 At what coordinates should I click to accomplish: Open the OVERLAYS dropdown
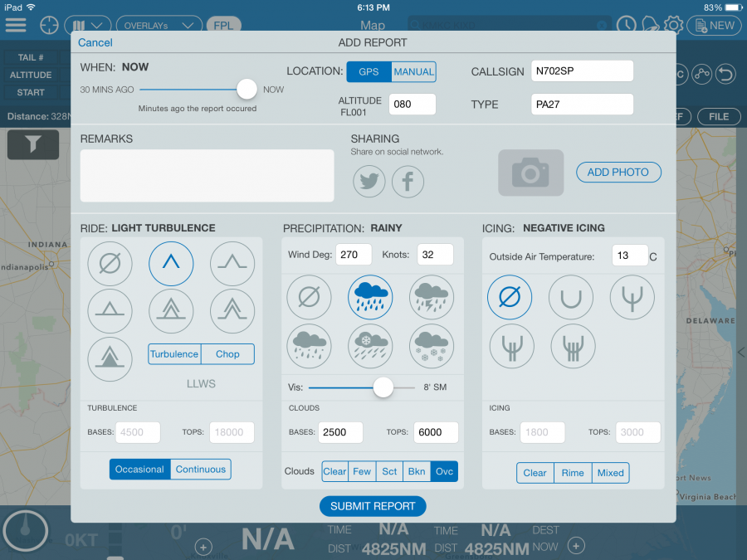tap(158, 25)
